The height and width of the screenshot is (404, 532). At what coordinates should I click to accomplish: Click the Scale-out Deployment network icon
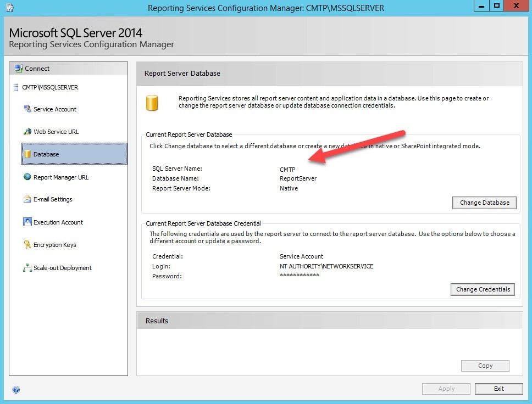pyautogui.click(x=27, y=268)
